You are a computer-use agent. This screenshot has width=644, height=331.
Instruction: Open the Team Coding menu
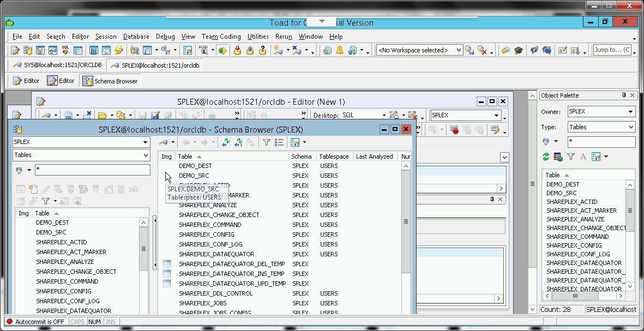[x=221, y=37]
